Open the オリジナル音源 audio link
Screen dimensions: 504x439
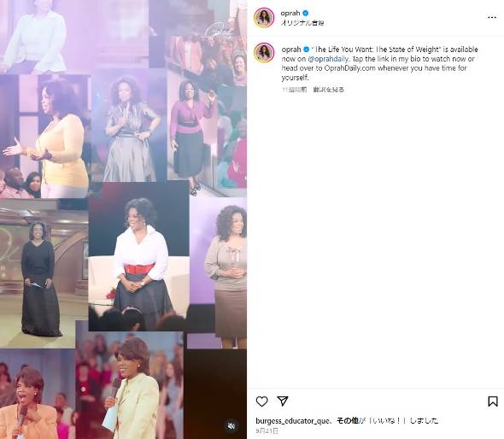(302, 23)
